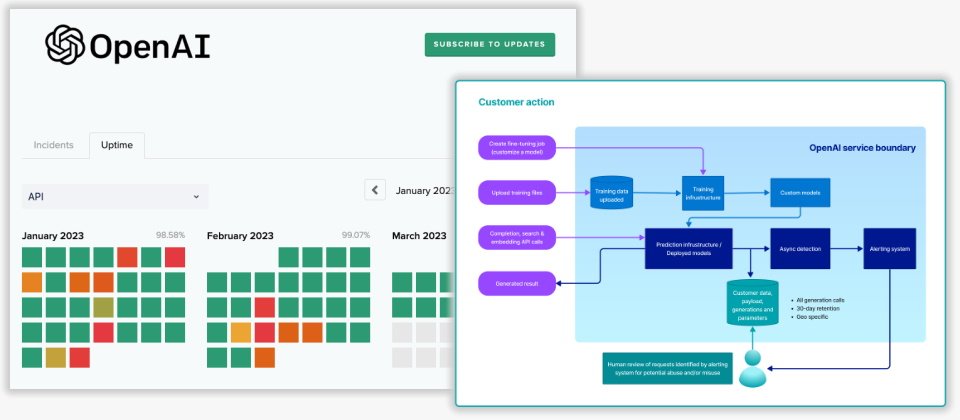
Task: Click the Customer data payload cylinder
Action: [752, 303]
